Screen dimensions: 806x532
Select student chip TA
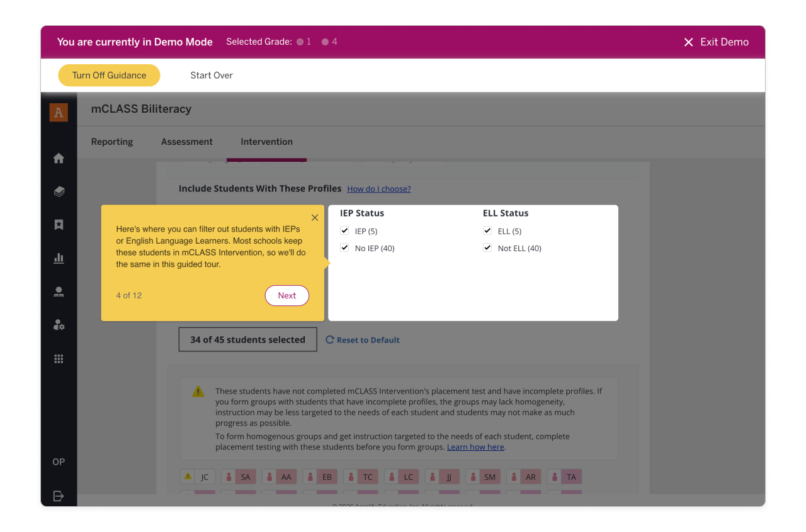pyautogui.click(x=565, y=477)
